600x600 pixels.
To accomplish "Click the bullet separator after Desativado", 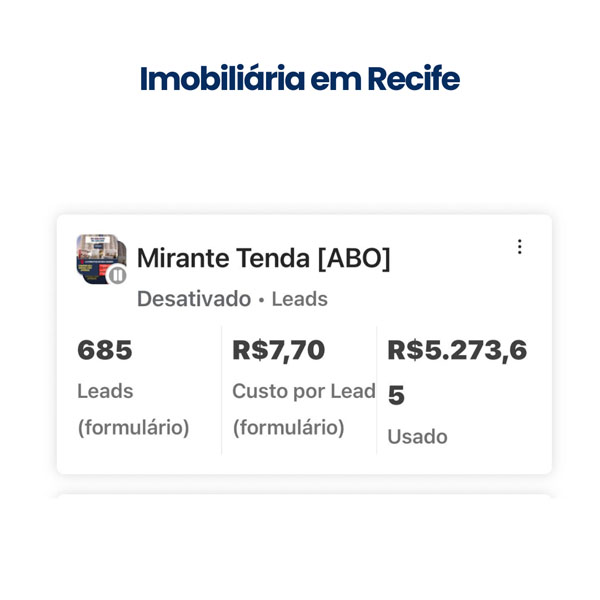I will pyautogui.click(x=261, y=300).
